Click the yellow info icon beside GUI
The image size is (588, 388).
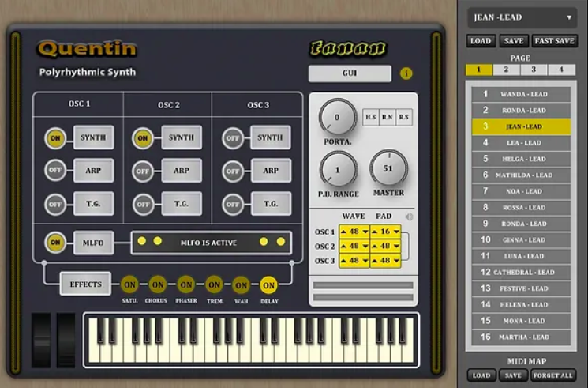pos(407,73)
